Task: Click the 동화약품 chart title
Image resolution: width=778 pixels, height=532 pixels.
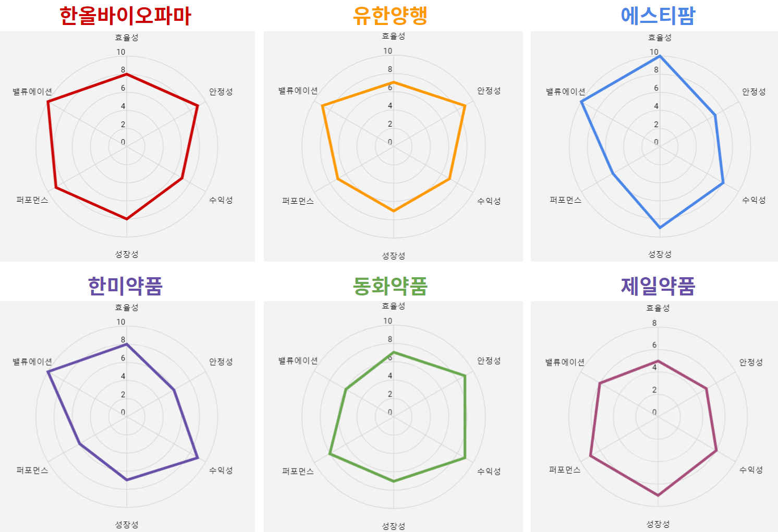Action: click(390, 286)
